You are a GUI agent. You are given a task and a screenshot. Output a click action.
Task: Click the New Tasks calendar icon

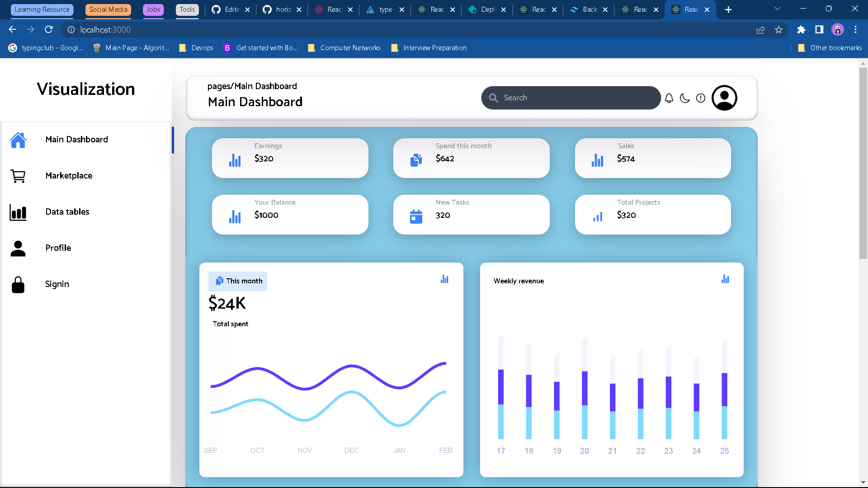tap(416, 216)
